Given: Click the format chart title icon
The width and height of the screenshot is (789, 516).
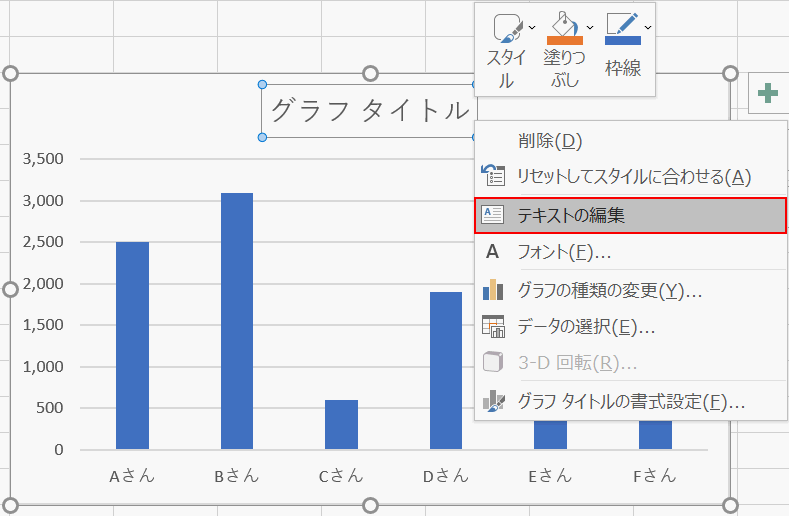Looking at the screenshot, I should (493, 401).
